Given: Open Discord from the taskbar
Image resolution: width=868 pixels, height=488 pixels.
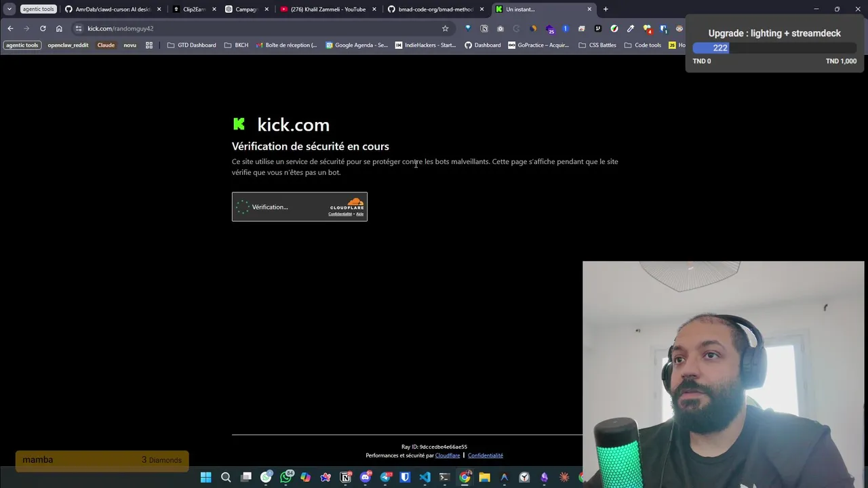Looking at the screenshot, I should click(x=366, y=477).
